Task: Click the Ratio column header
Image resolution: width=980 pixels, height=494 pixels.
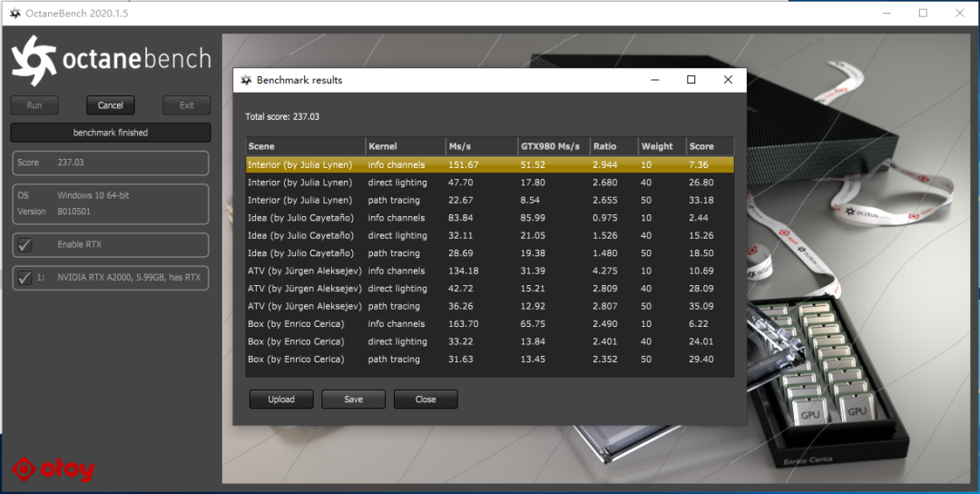Action: tap(614, 146)
